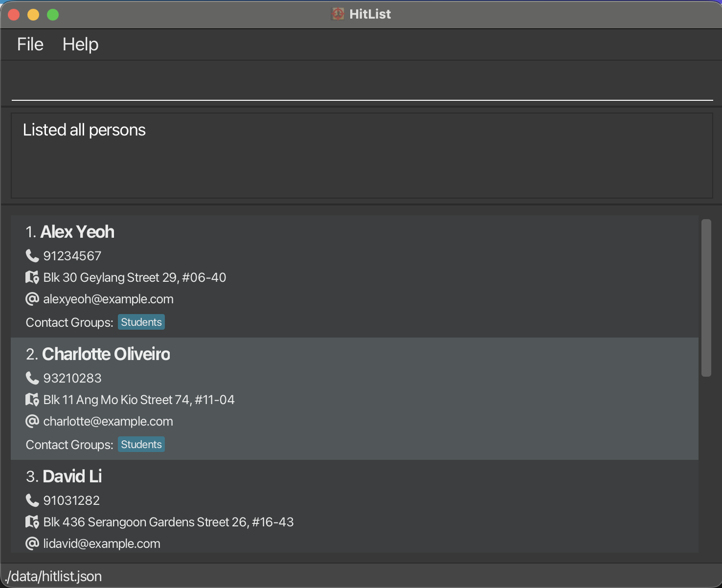
Task: Click HitList app icon in title bar
Action: [338, 14]
